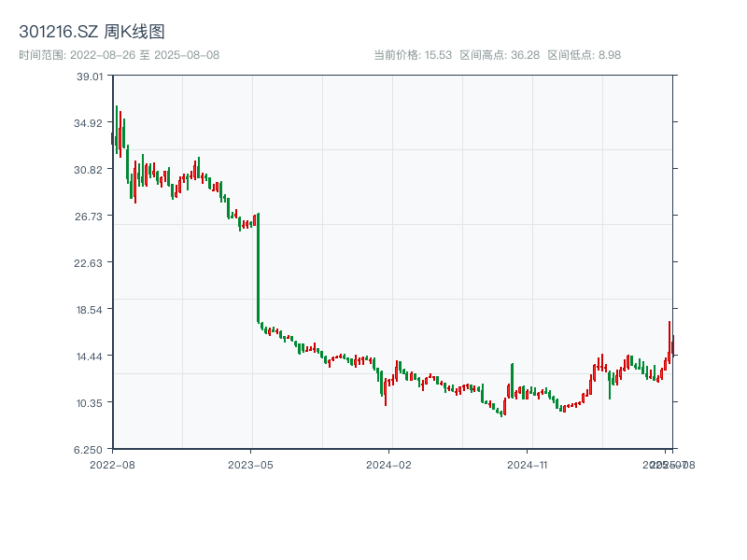Select the 2022-08 x-axis date label
Viewport: 747px width, 560px height.
(112, 464)
